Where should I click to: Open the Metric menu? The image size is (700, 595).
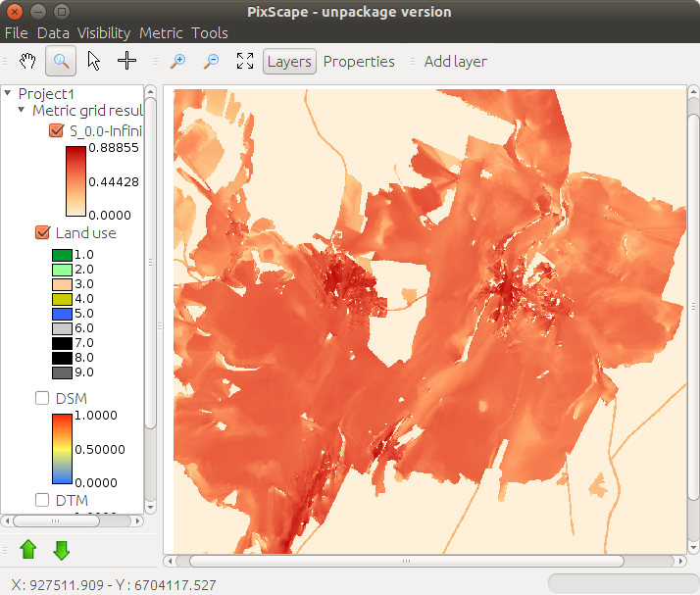tap(161, 33)
